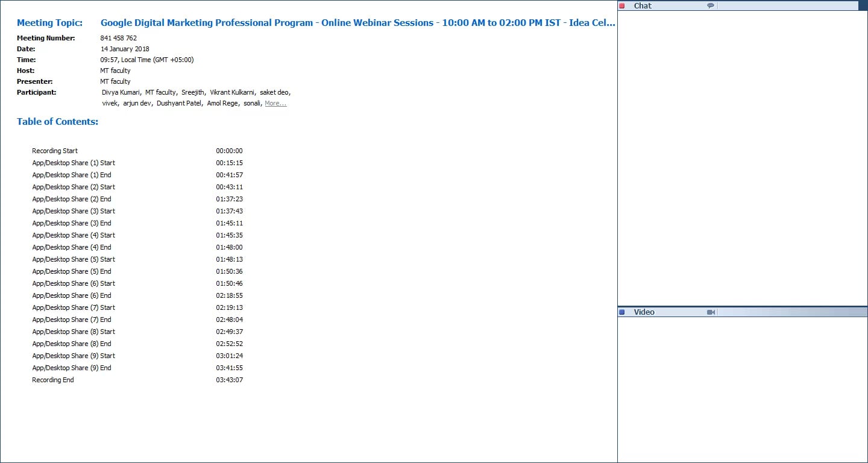Click participant name Vikrant Kulkarni

(x=233, y=93)
